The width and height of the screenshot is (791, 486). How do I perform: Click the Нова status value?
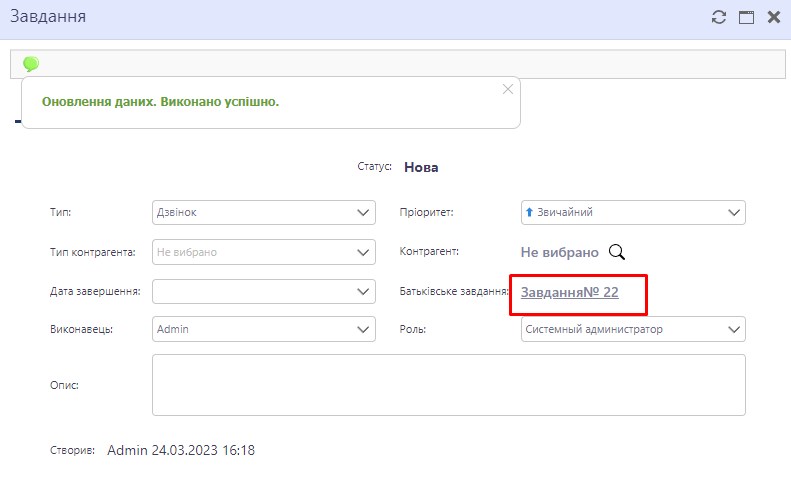[421, 167]
